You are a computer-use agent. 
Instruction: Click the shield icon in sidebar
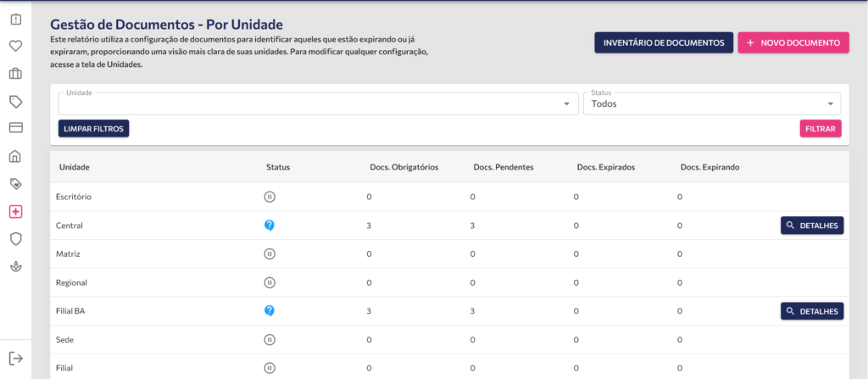pyautogui.click(x=15, y=239)
